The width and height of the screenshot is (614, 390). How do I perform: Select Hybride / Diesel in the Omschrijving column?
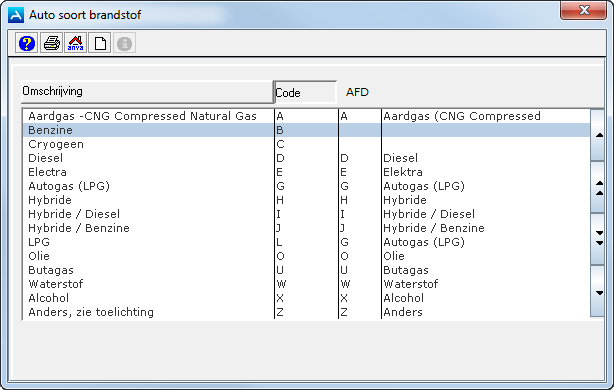(x=74, y=214)
